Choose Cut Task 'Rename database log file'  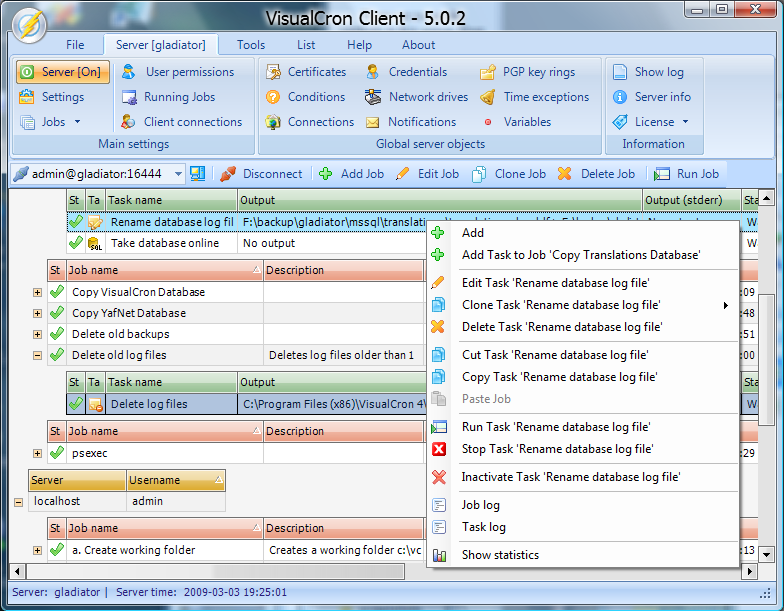[583, 355]
